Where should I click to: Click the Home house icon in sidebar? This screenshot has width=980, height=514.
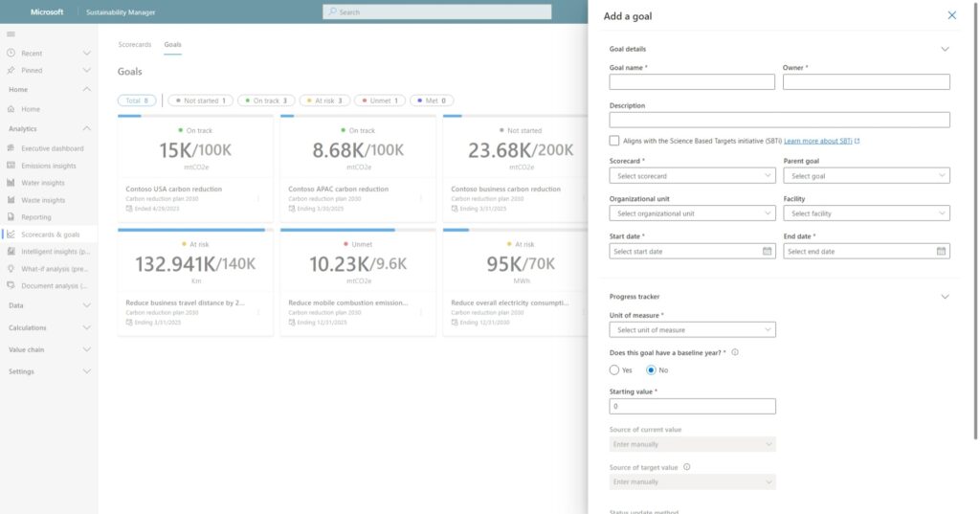(11, 109)
